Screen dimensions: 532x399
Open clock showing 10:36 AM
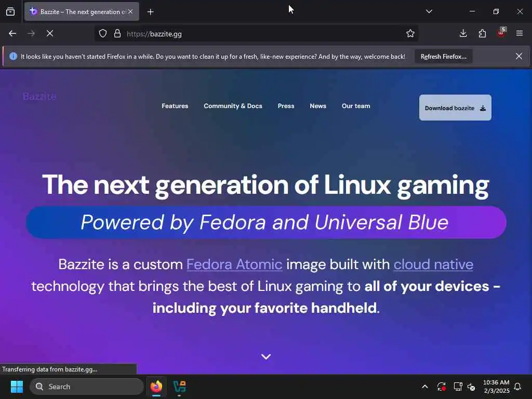[496, 387]
